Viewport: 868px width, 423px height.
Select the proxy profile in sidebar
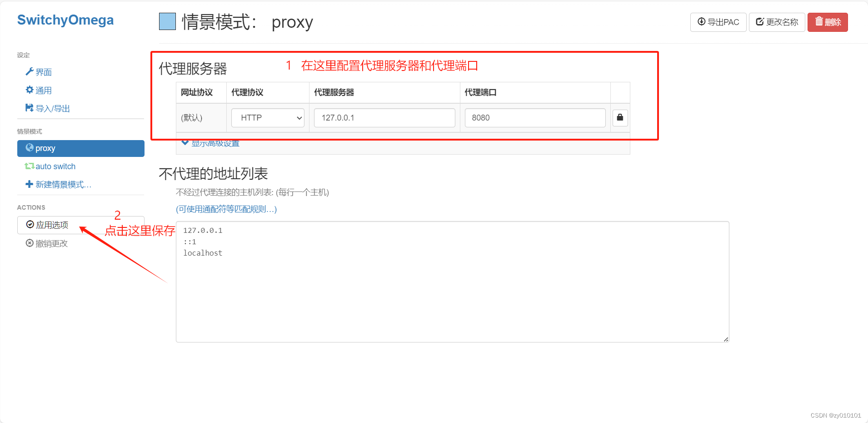click(x=81, y=148)
